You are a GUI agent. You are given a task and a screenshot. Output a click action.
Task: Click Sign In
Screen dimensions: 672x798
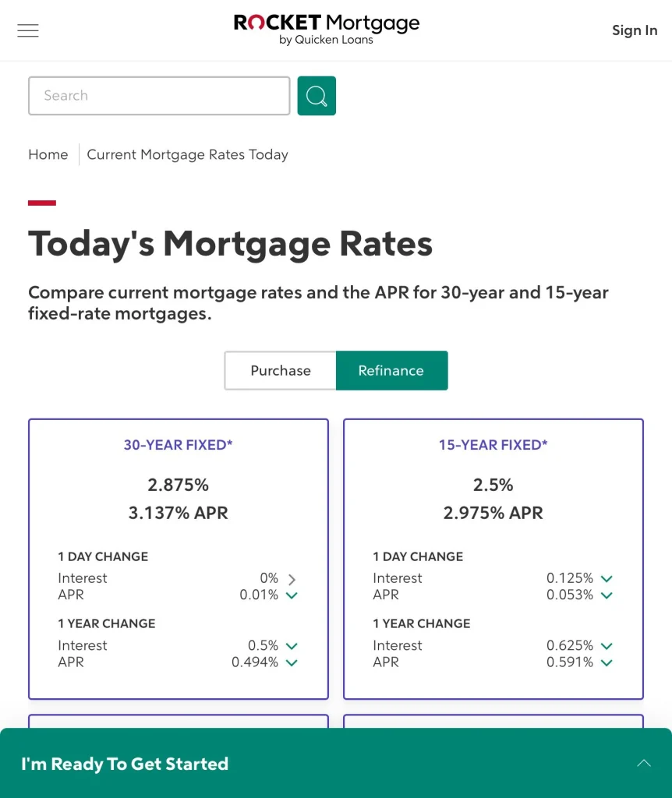tap(634, 30)
